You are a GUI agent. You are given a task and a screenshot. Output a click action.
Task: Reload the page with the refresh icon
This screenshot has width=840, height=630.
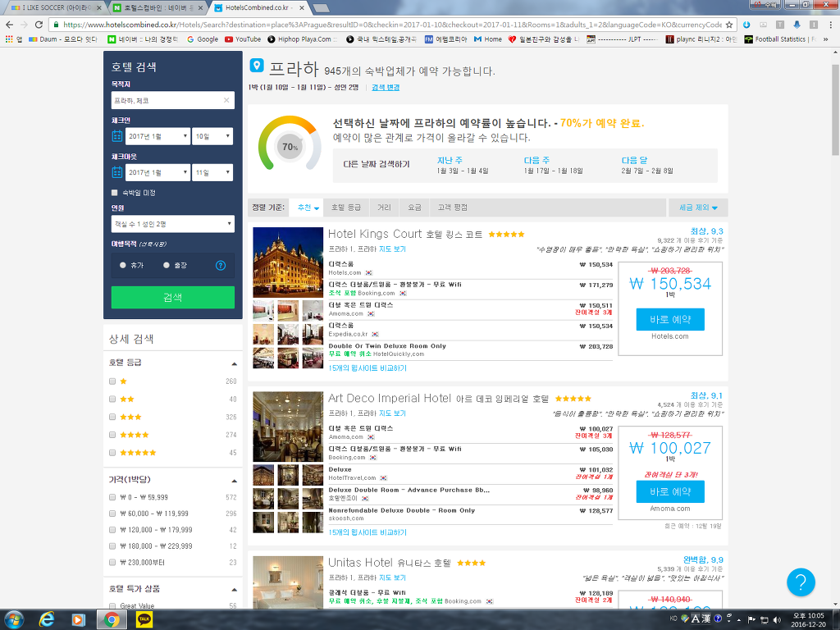pyautogui.click(x=39, y=25)
